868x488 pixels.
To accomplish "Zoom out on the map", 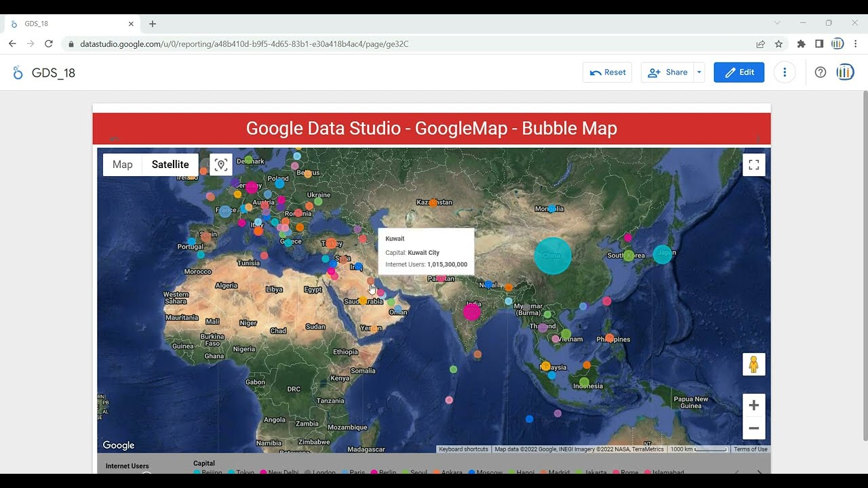I will 754,428.
